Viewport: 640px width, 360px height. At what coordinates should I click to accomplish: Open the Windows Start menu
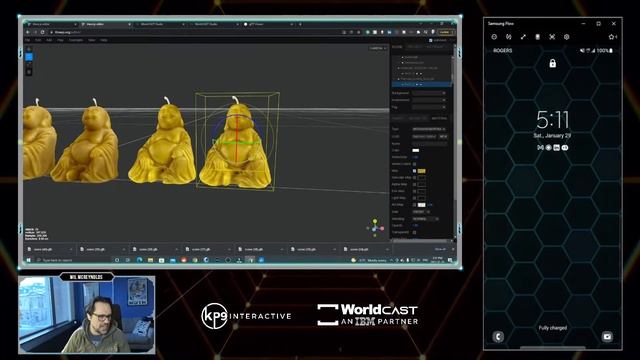[29, 260]
